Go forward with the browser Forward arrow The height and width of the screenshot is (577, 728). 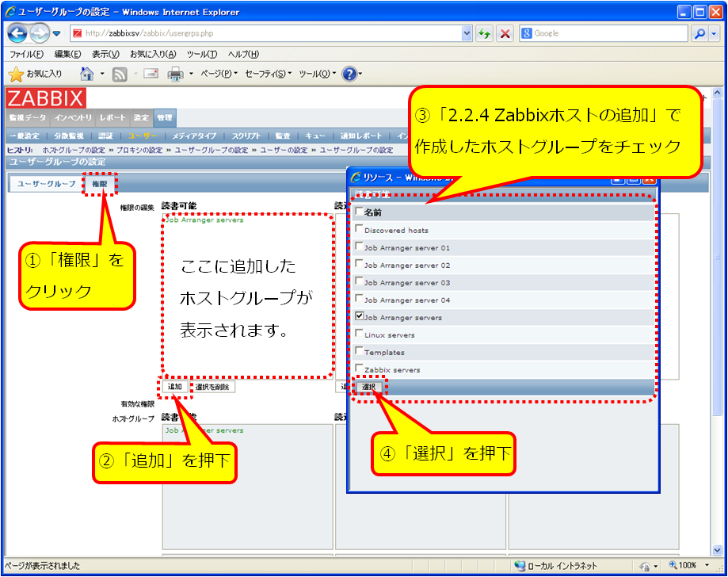tap(39, 33)
